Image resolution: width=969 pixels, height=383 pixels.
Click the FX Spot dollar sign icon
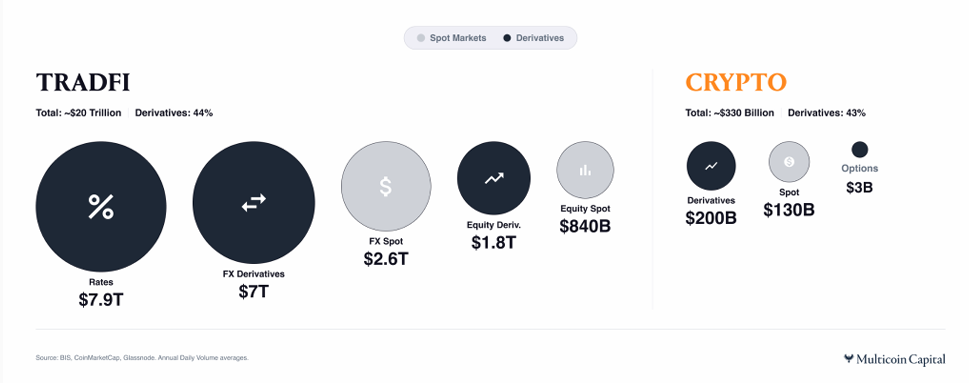tap(386, 186)
